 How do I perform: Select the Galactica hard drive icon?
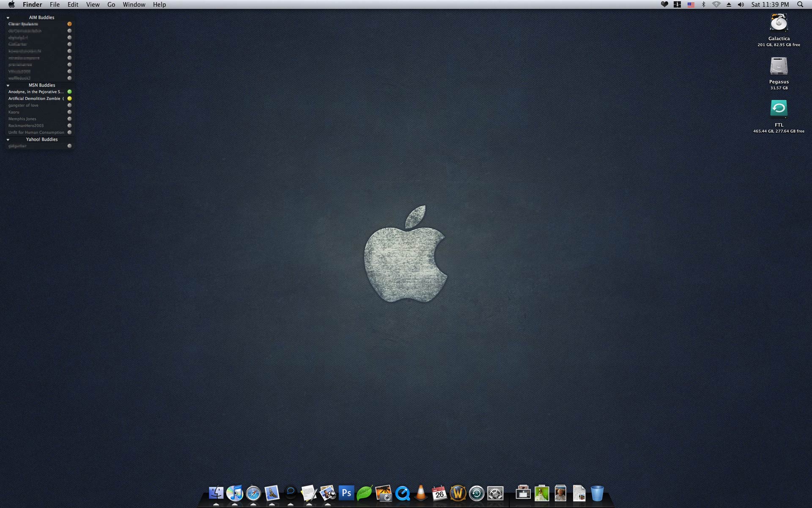(x=779, y=23)
